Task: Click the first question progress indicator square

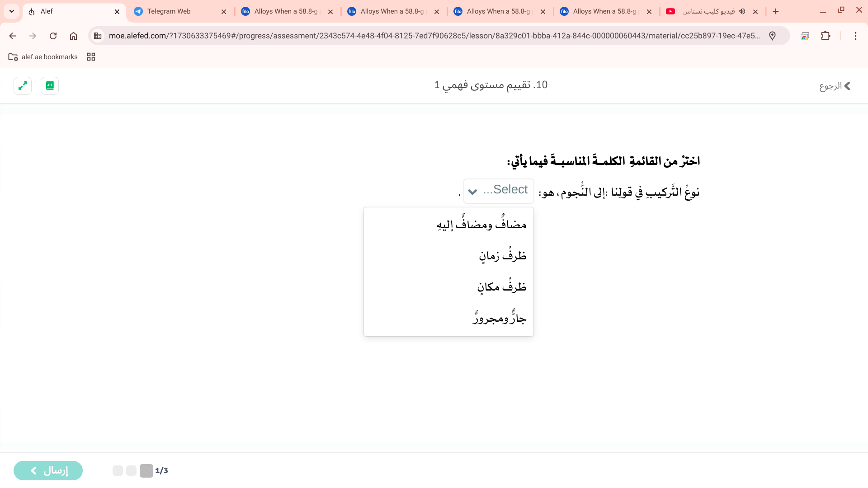Action: (146, 470)
